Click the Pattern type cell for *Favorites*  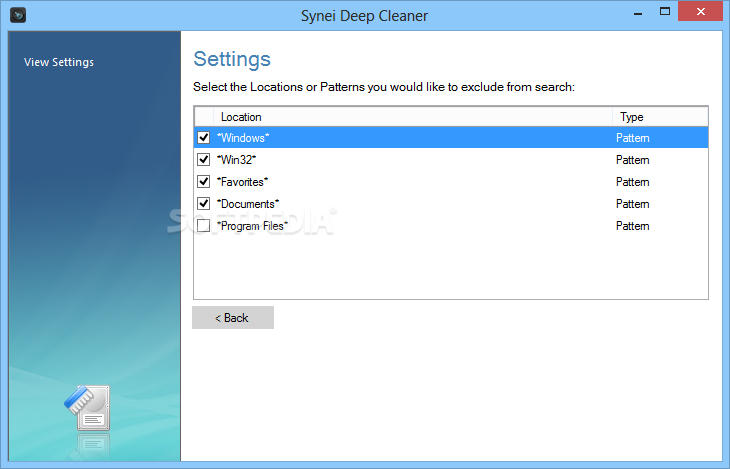[x=632, y=182]
